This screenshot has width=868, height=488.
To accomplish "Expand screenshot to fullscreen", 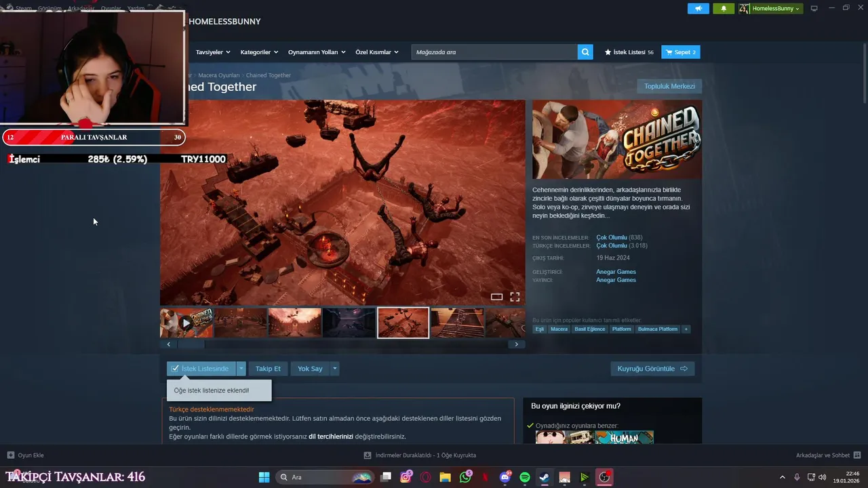I will (x=515, y=297).
